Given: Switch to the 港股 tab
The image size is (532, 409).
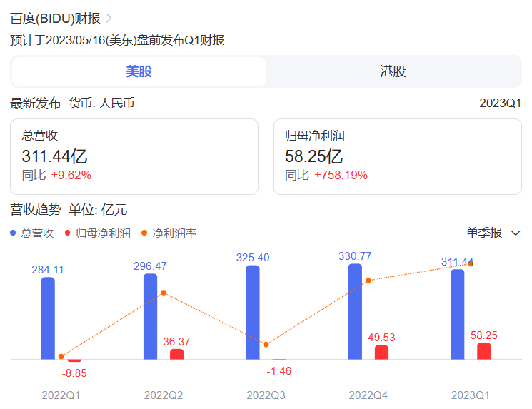Looking at the screenshot, I should pyautogui.click(x=393, y=71).
